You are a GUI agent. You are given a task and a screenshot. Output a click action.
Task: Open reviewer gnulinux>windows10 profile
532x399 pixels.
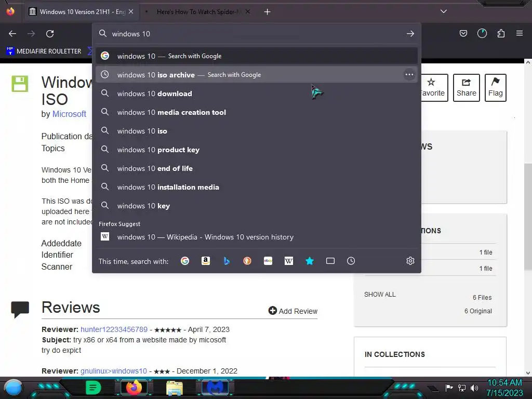[x=114, y=371]
